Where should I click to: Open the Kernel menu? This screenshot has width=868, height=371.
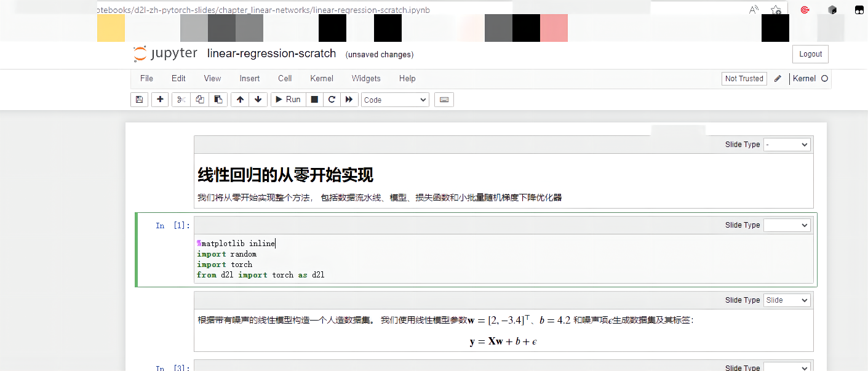click(x=322, y=79)
